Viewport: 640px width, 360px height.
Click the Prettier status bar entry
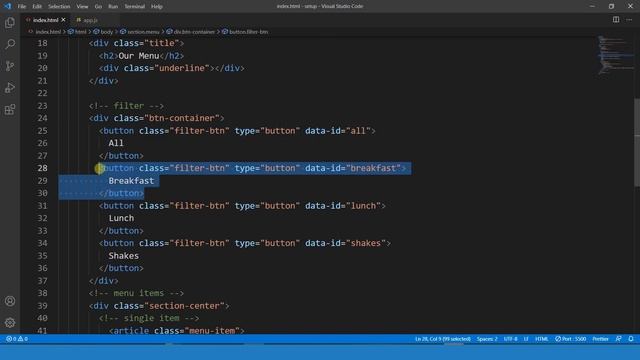600,339
